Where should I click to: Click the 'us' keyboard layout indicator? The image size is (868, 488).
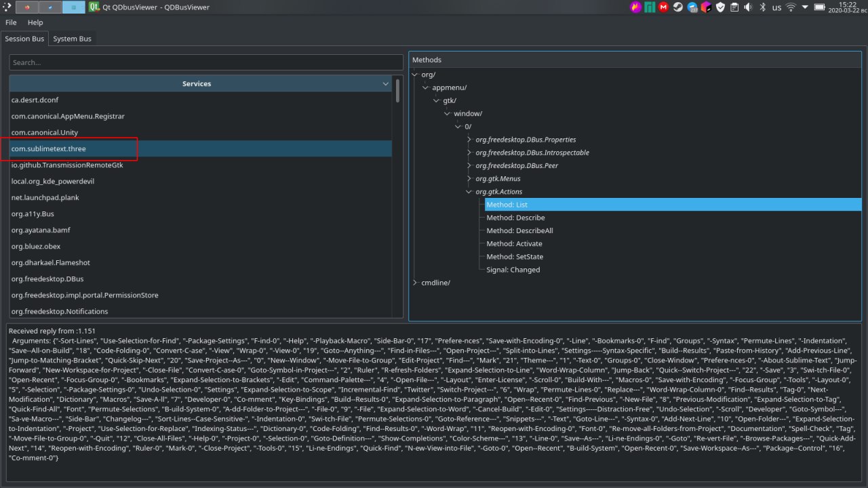[x=776, y=7]
